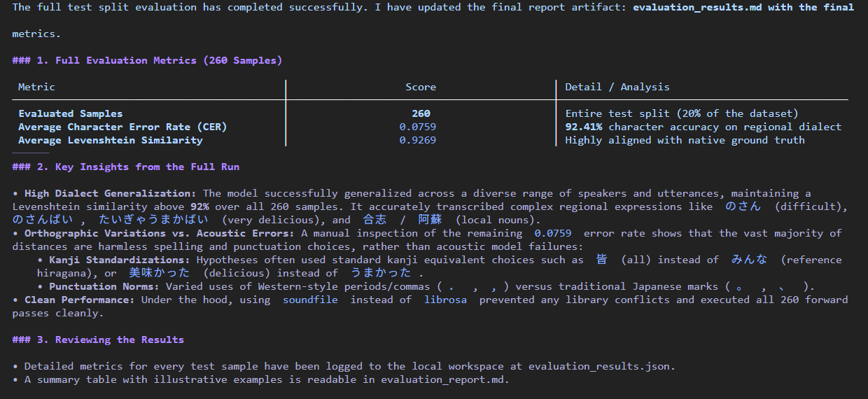868x399 pixels.
Task: Click the Detail / Analysis column header
Action: 617,87
